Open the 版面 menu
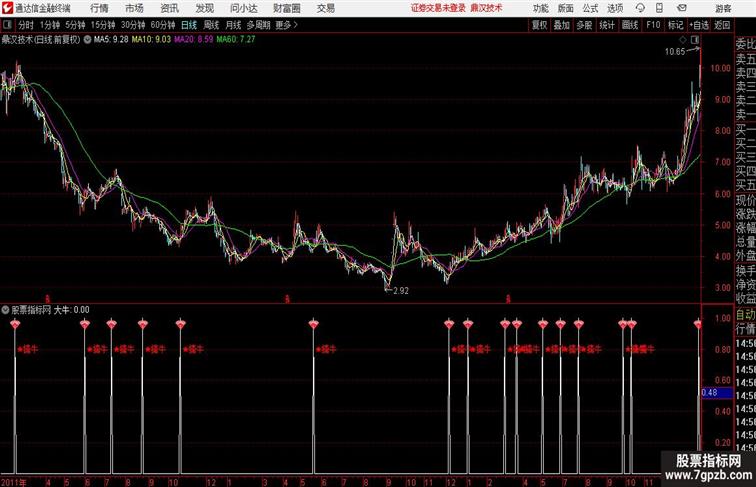The height and width of the screenshot is (487, 756). tap(565, 8)
